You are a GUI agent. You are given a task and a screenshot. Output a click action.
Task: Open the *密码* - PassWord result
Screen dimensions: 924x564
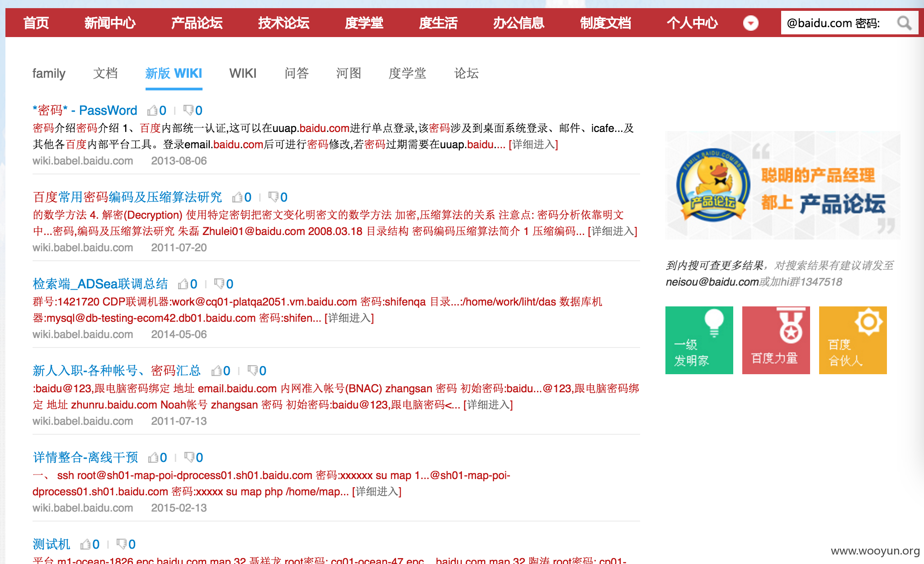[x=85, y=110]
